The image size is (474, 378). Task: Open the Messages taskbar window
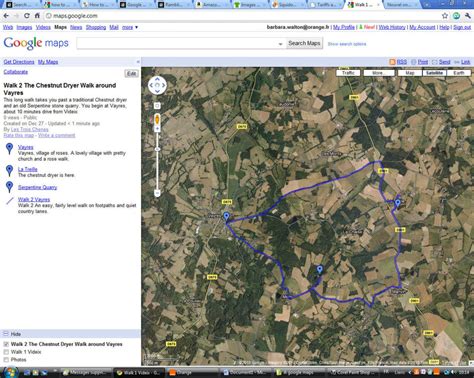87,372
